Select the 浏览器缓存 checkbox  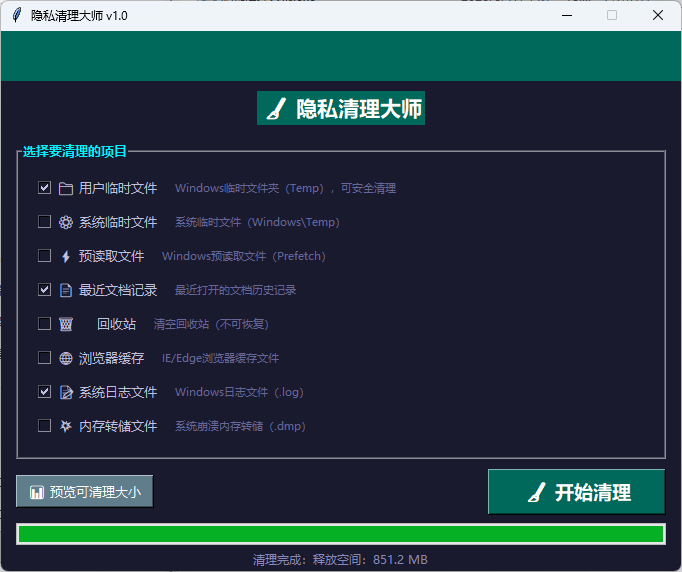point(44,358)
